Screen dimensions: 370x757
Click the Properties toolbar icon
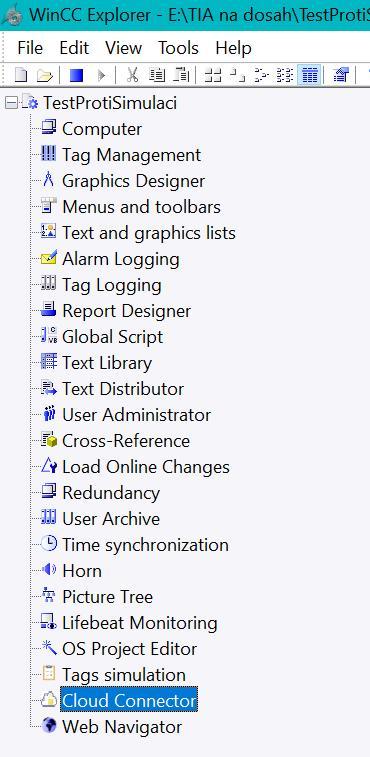[341, 75]
